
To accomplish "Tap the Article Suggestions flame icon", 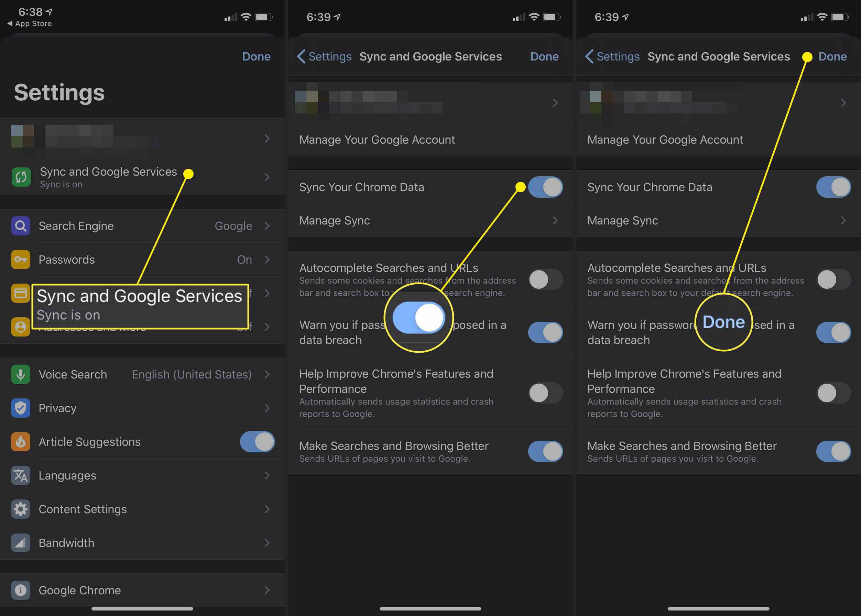I will click(21, 442).
